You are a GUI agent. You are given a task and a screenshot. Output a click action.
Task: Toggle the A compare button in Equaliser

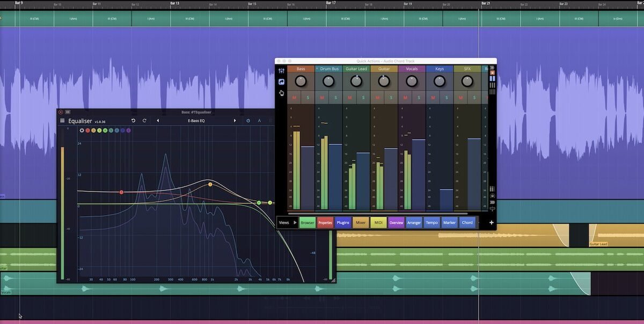point(259,121)
